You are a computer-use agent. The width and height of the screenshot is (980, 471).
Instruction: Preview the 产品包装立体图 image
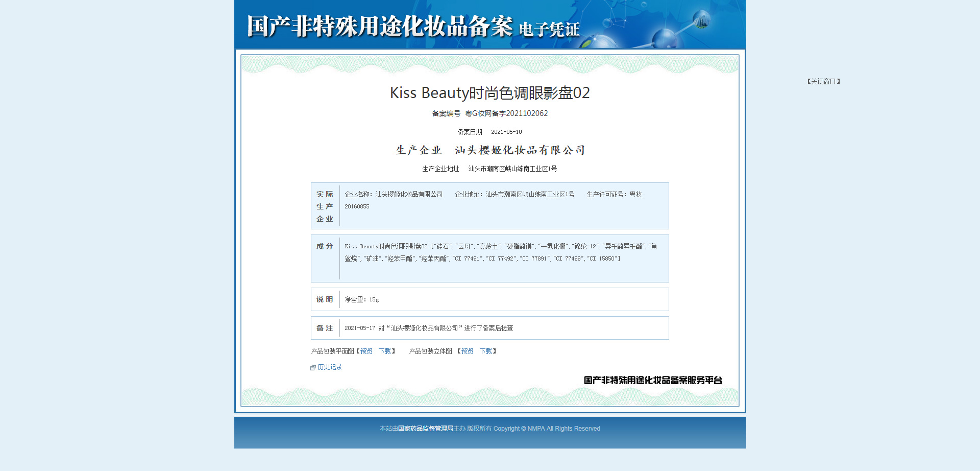(x=467, y=351)
